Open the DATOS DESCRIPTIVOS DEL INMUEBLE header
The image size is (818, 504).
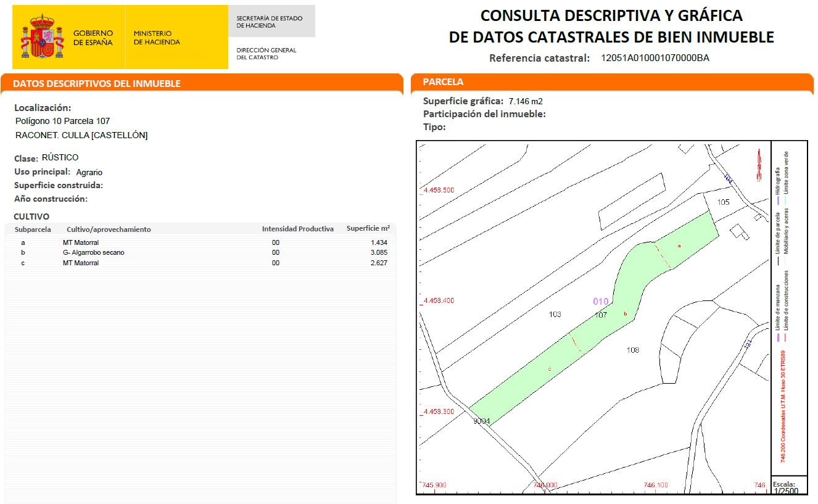pyautogui.click(x=201, y=83)
